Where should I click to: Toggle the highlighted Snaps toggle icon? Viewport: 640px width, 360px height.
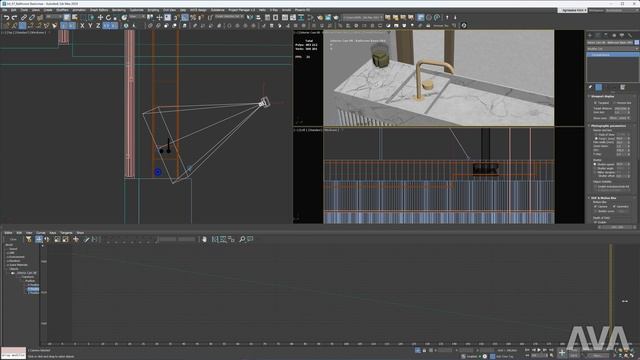click(185, 18)
